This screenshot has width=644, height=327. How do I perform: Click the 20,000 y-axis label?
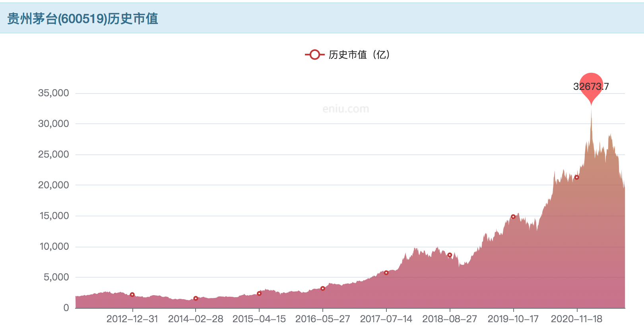53,185
